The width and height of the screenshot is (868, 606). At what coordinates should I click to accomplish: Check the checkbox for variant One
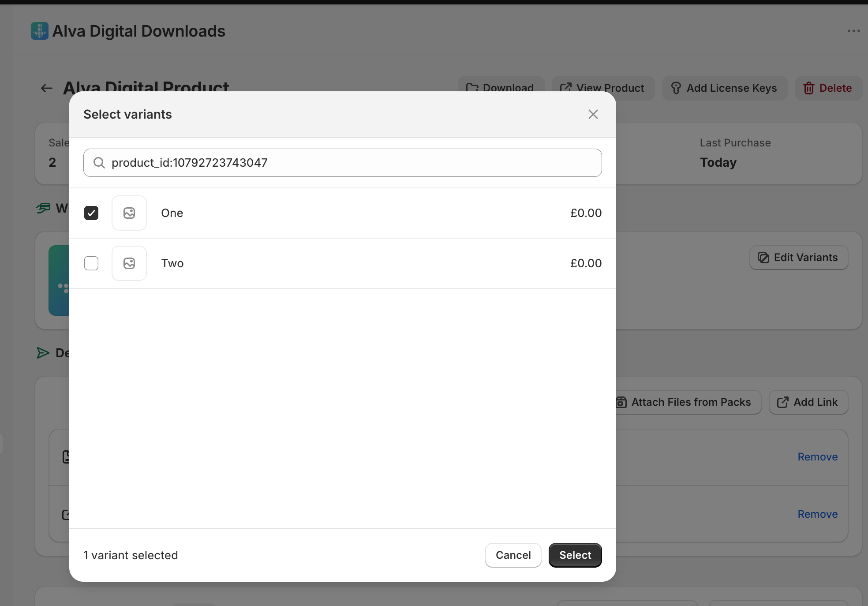point(91,213)
